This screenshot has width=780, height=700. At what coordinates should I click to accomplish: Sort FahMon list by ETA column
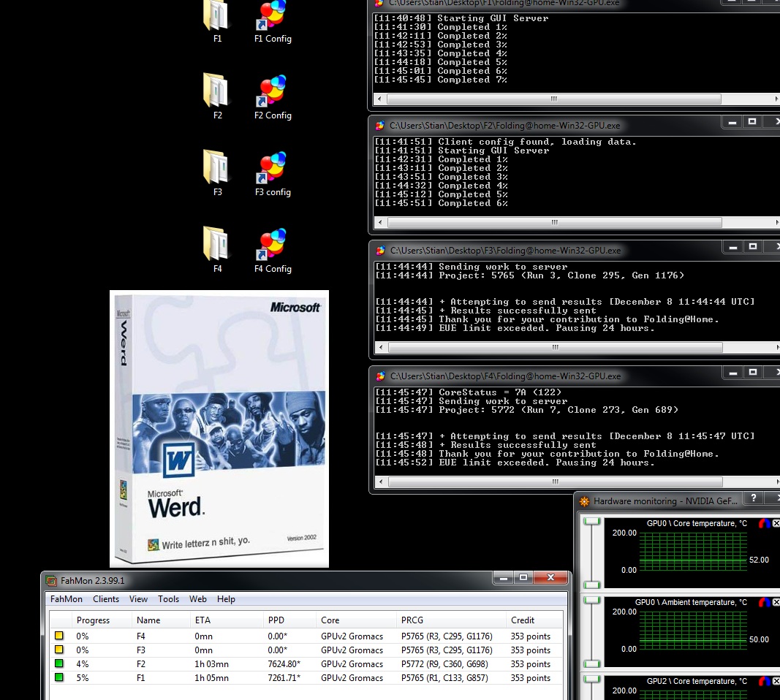point(227,620)
